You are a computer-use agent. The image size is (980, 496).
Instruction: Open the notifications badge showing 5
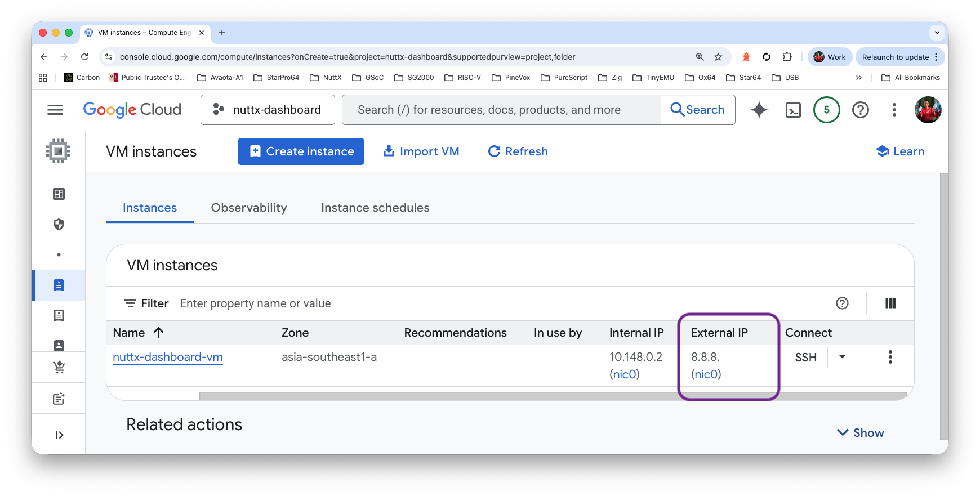826,110
